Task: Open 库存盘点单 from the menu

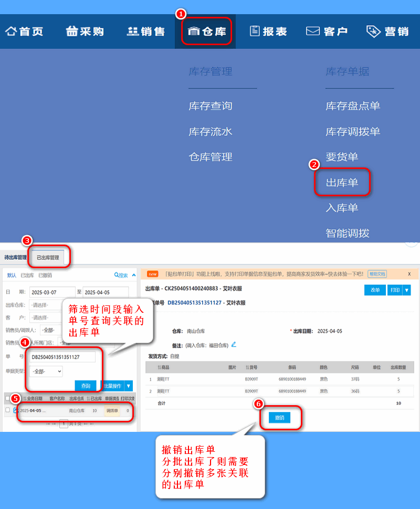Action: pos(353,106)
